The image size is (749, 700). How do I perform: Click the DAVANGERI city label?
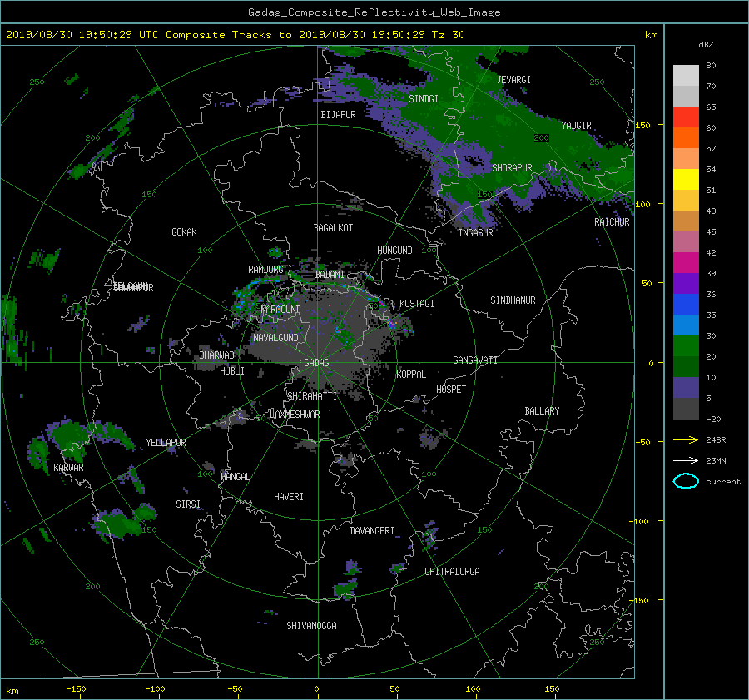tap(372, 531)
